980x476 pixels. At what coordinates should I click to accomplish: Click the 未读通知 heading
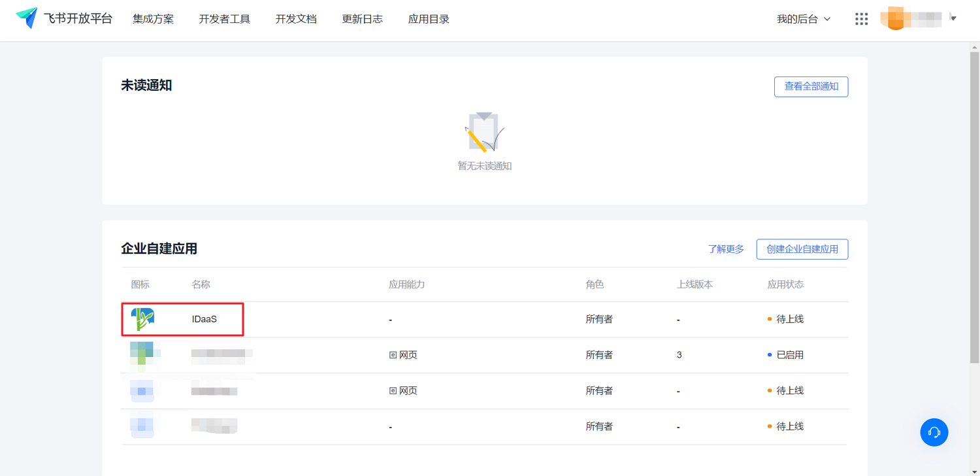click(146, 86)
